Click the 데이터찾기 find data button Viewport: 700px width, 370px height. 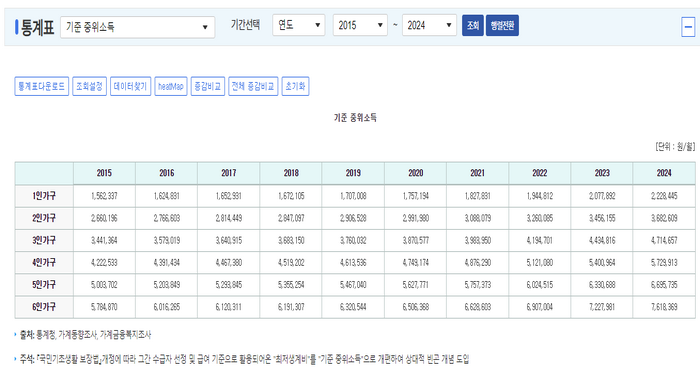pos(130,86)
